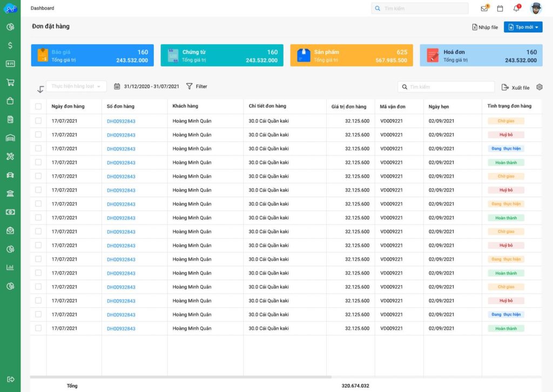Open the shopping cart sidebar section

coord(10,83)
